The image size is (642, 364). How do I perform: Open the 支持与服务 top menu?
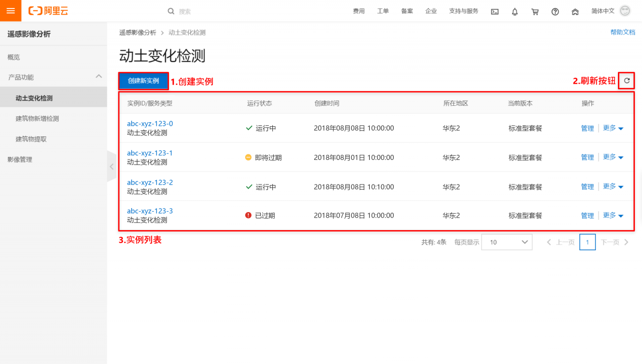(x=463, y=11)
